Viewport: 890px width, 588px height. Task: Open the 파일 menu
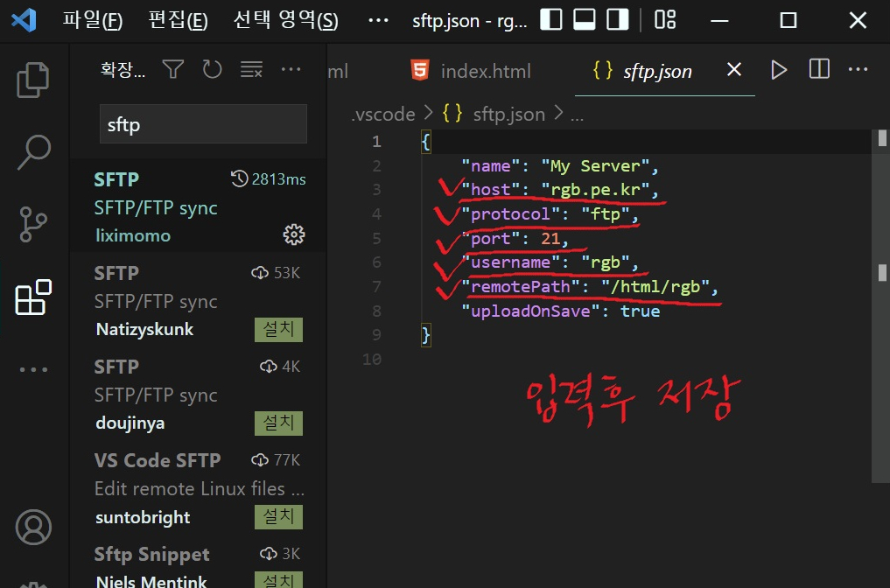tap(92, 20)
